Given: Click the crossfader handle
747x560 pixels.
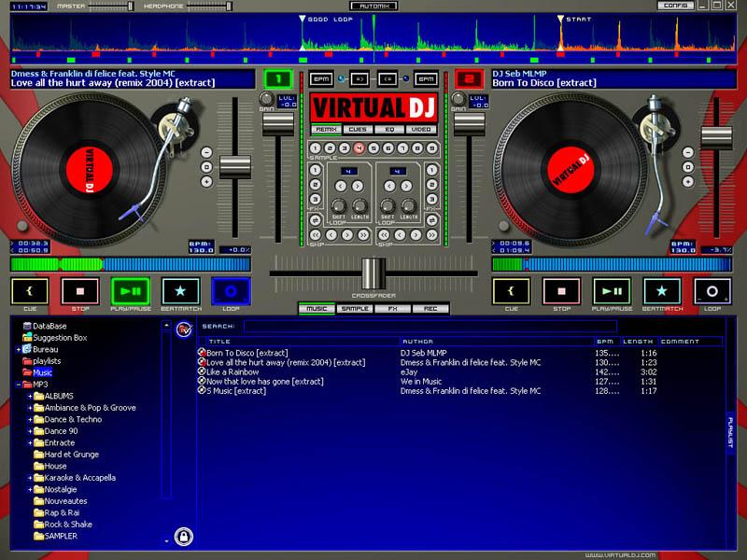Looking at the screenshot, I should coord(372,272).
